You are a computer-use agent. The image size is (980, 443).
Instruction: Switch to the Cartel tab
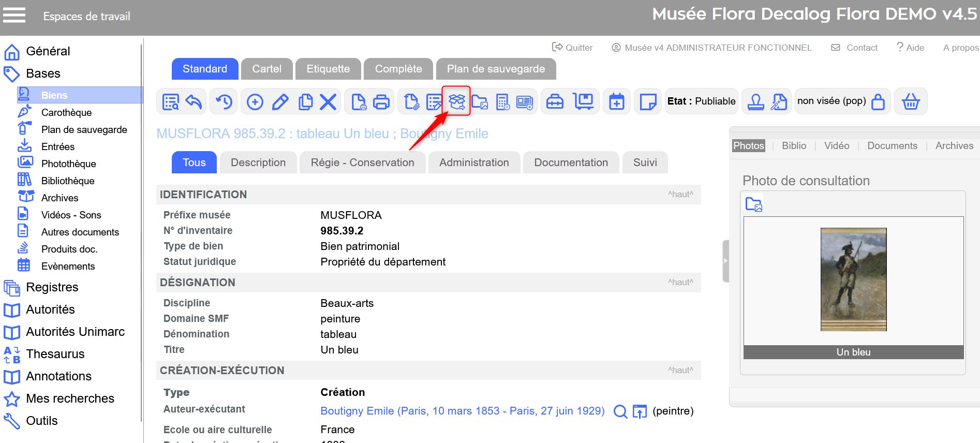[266, 69]
